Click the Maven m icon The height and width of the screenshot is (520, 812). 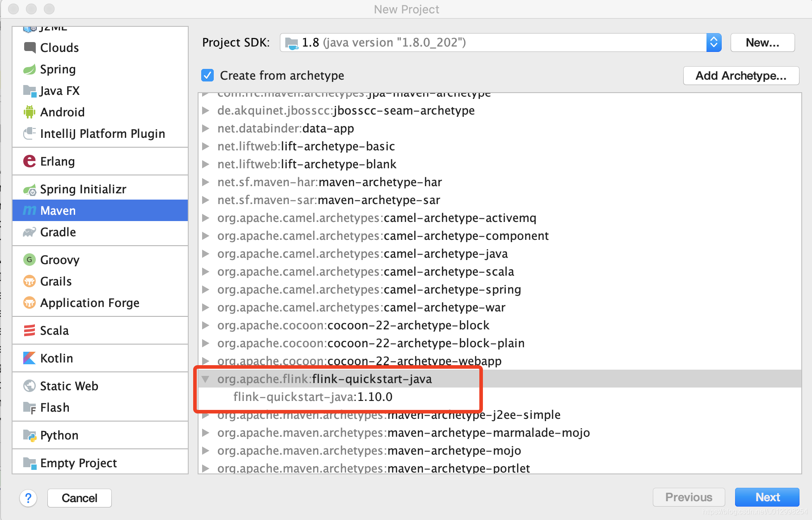[30, 210]
